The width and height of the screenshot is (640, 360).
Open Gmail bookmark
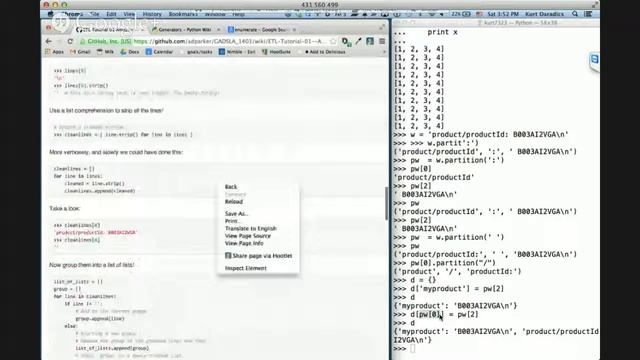point(80,52)
